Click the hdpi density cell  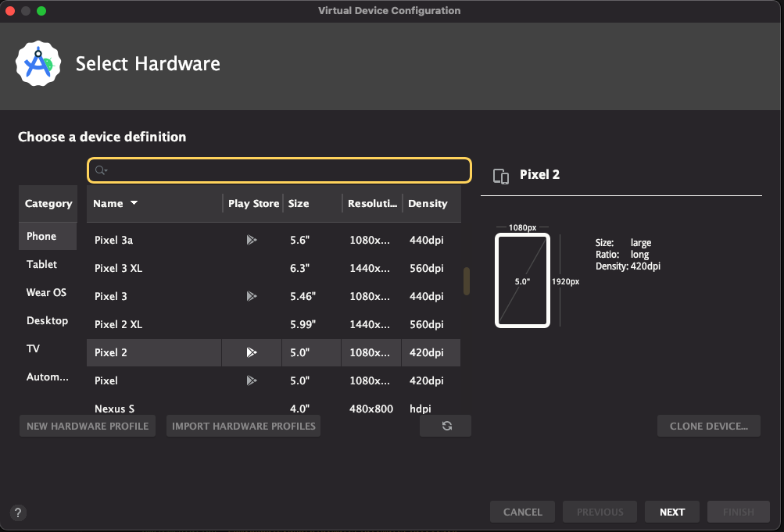coord(420,409)
